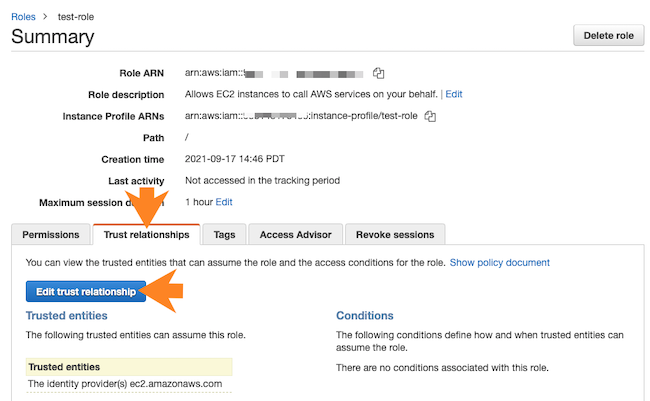This screenshot has width=650, height=401.
Task: Go back to the Roles breadcrumb
Action: (24, 15)
